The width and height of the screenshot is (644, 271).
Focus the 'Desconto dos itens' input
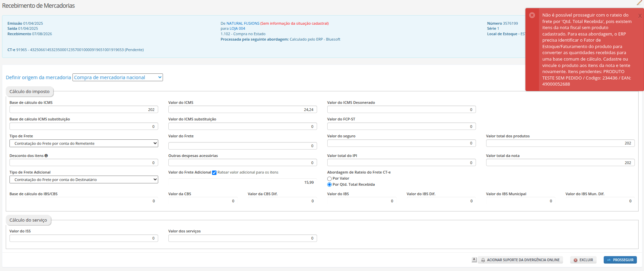(x=84, y=163)
